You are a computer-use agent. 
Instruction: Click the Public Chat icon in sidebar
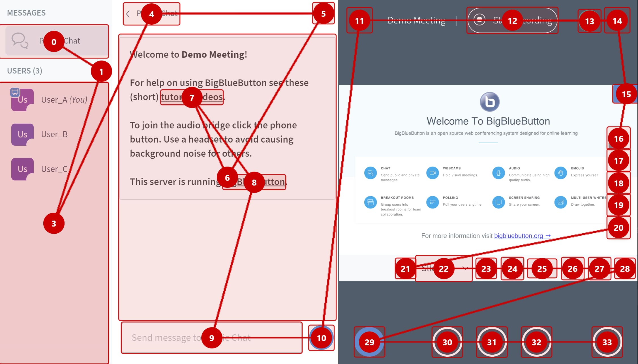coord(18,40)
